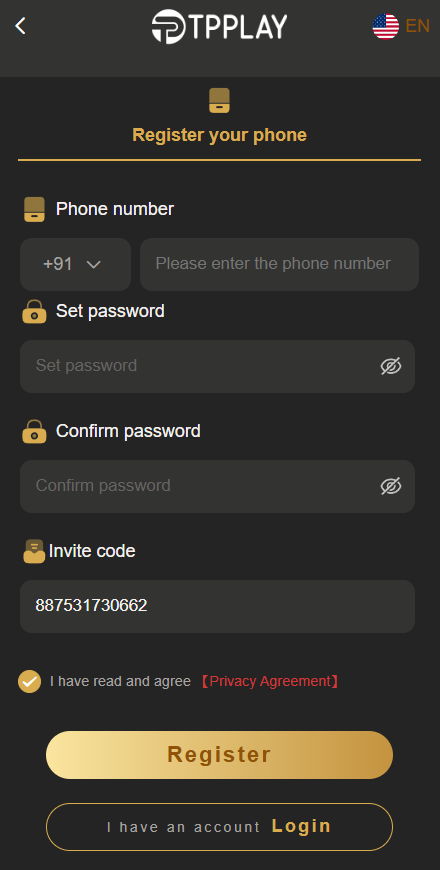Click the phone icon beside Phone number label
The width and height of the screenshot is (440, 870).
click(x=34, y=210)
